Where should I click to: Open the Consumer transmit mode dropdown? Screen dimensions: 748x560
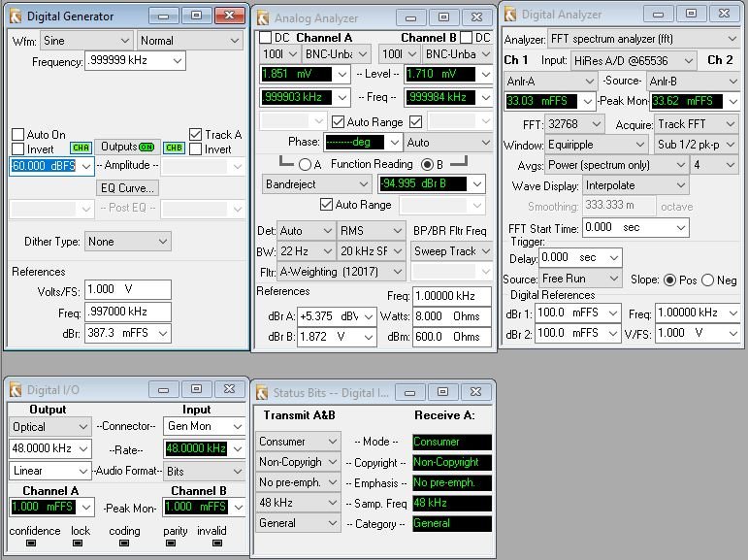pyautogui.click(x=298, y=442)
